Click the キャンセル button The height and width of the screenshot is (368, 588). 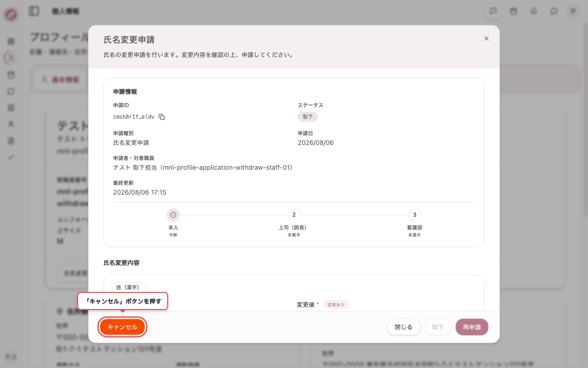click(x=123, y=327)
